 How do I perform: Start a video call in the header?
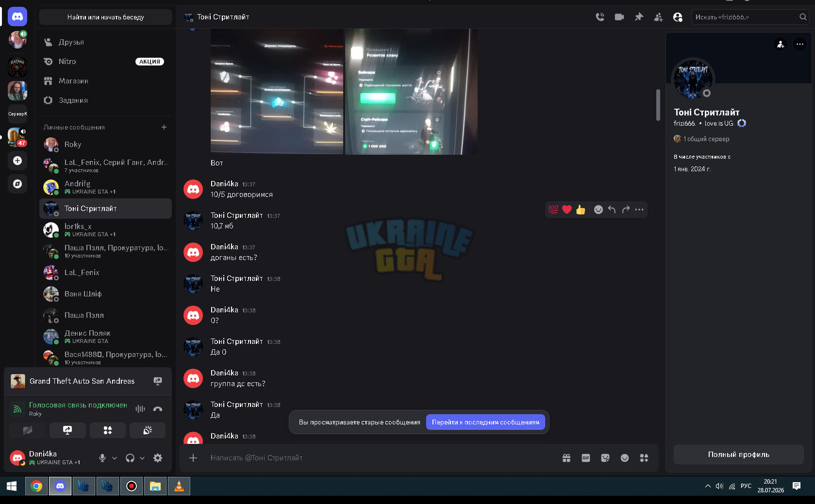pyautogui.click(x=619, y=17)
